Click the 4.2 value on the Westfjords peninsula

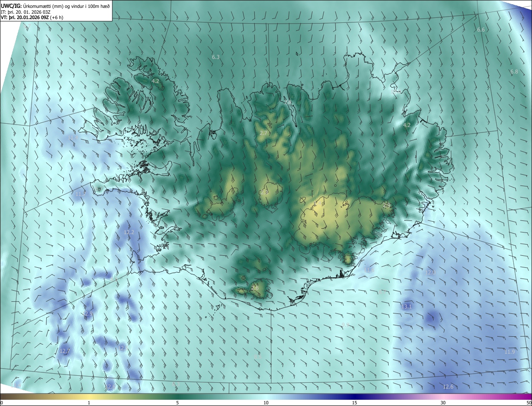(x=155, y=81)
